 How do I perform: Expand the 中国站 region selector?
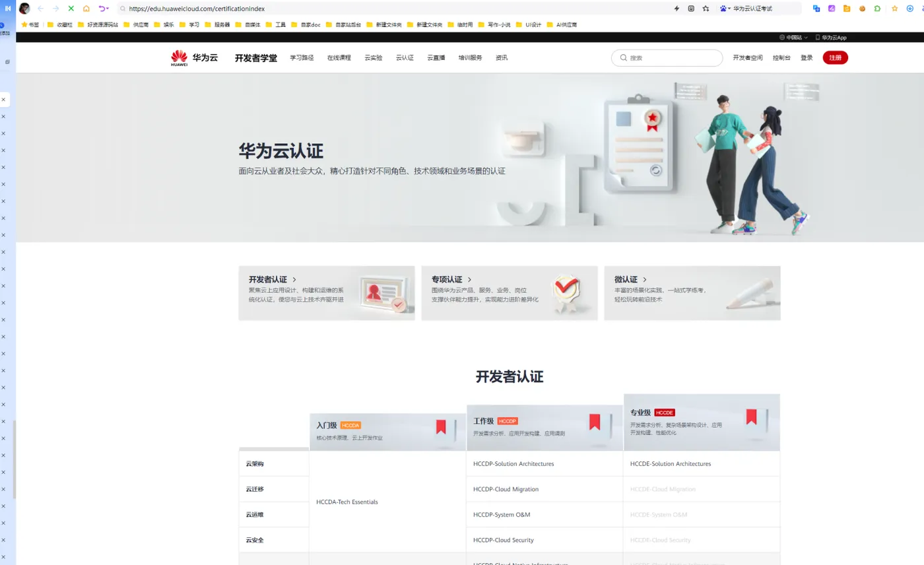click(793, 38)
